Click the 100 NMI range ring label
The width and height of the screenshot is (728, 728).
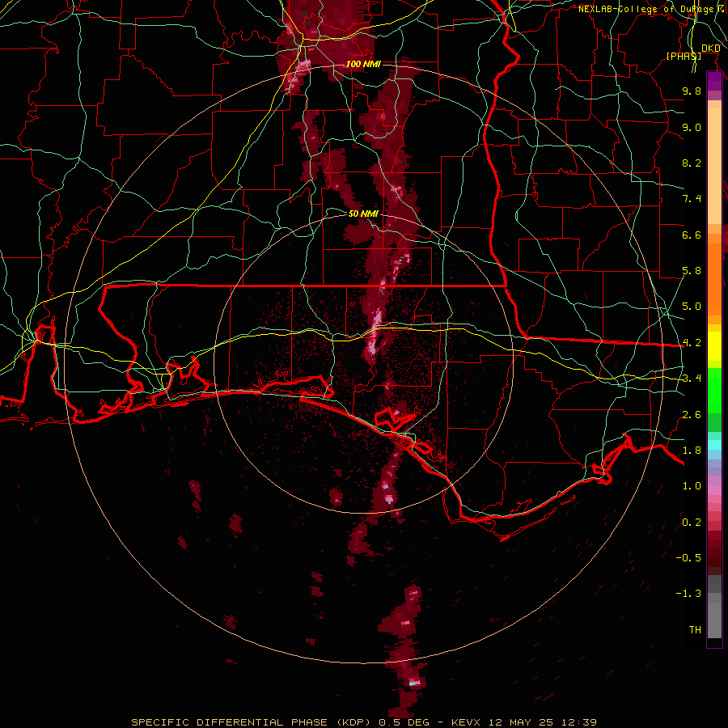tap(363, 64)
